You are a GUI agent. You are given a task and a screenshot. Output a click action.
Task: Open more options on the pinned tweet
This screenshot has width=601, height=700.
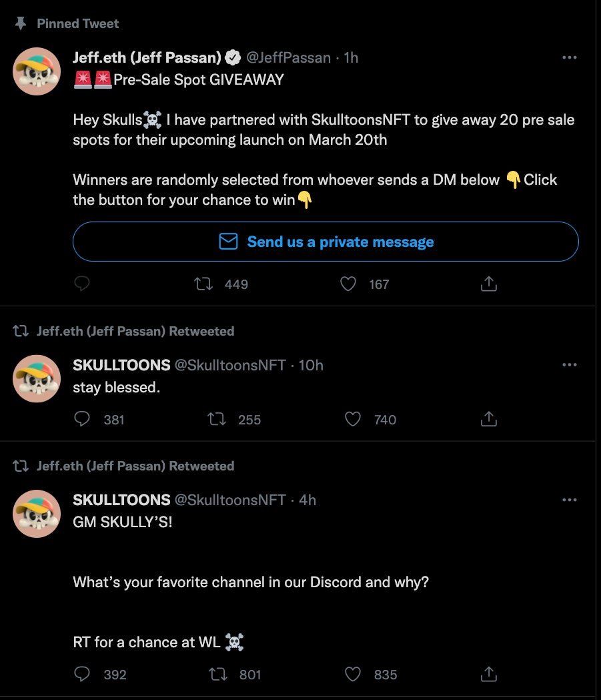pos(569,58)
